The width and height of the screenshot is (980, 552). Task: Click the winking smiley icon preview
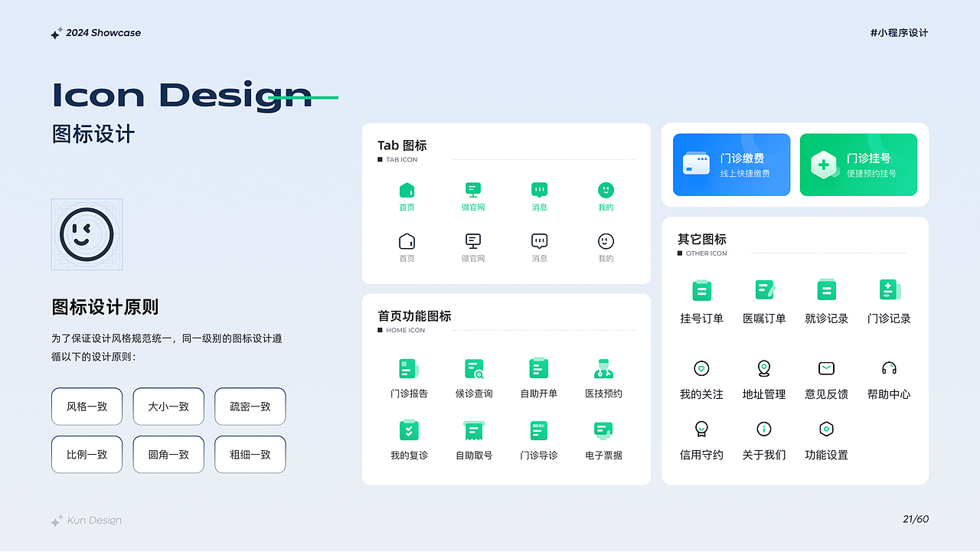coord(87,234)
